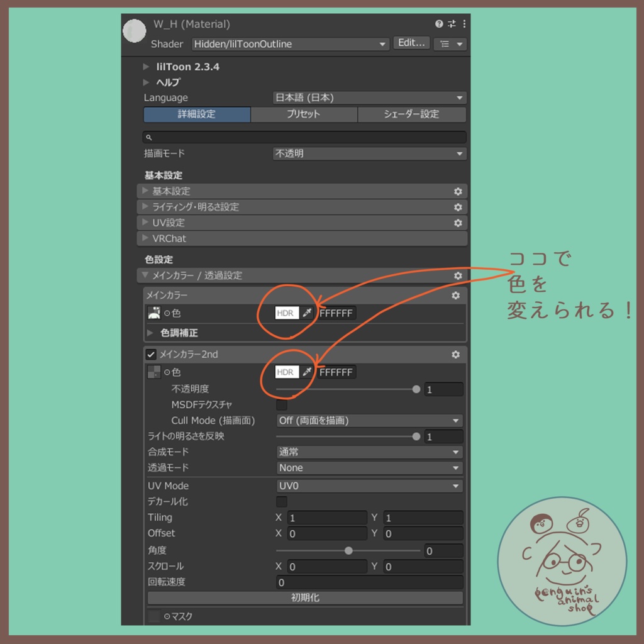Viewport: 644px width, 644px height.
Task: Click the Edit... shader button
Action: click(x=411, y=43)
